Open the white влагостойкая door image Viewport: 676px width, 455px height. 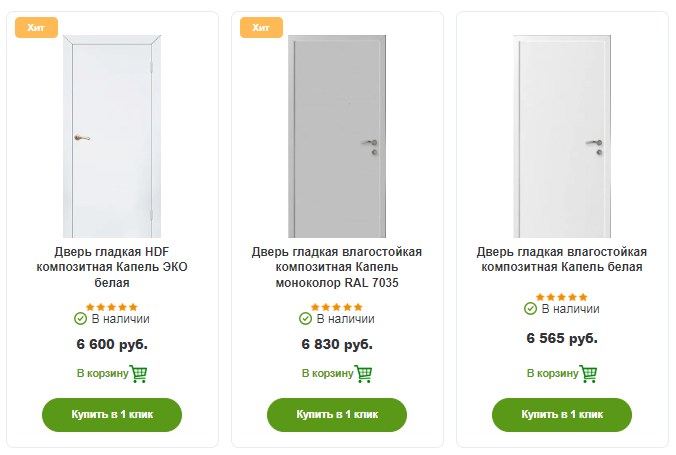coord(562,135)
